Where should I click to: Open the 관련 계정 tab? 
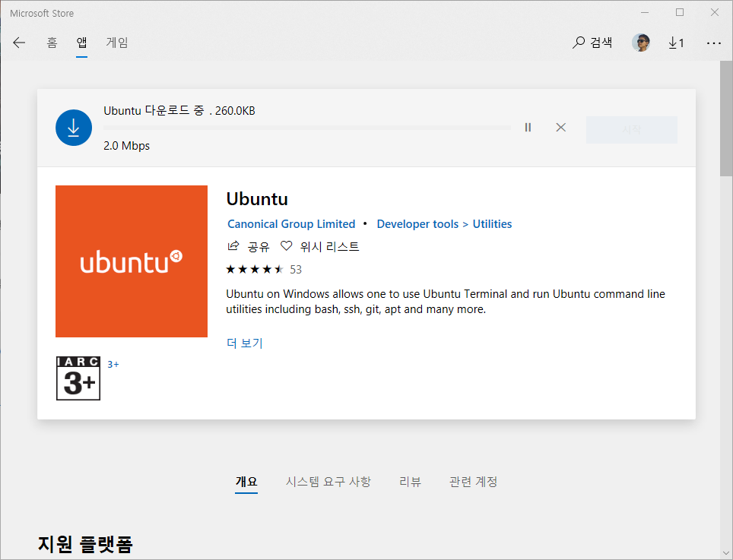coord(473,482)
